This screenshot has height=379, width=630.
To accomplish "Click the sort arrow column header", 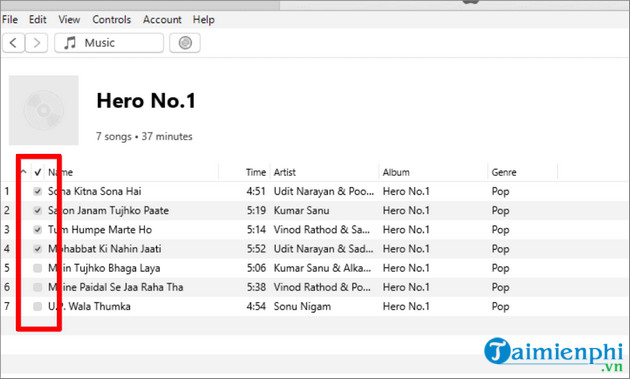I will tap(23, 172).
